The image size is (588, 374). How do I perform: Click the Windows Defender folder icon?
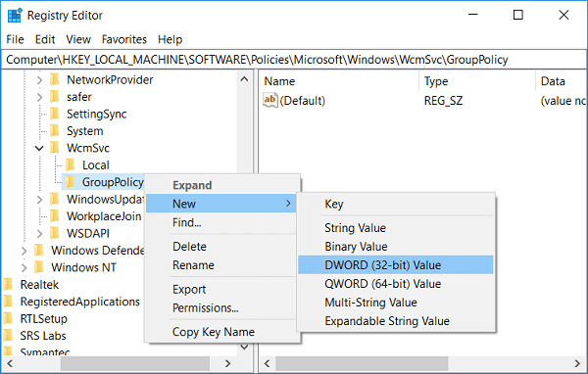click(x=39, y=250)
